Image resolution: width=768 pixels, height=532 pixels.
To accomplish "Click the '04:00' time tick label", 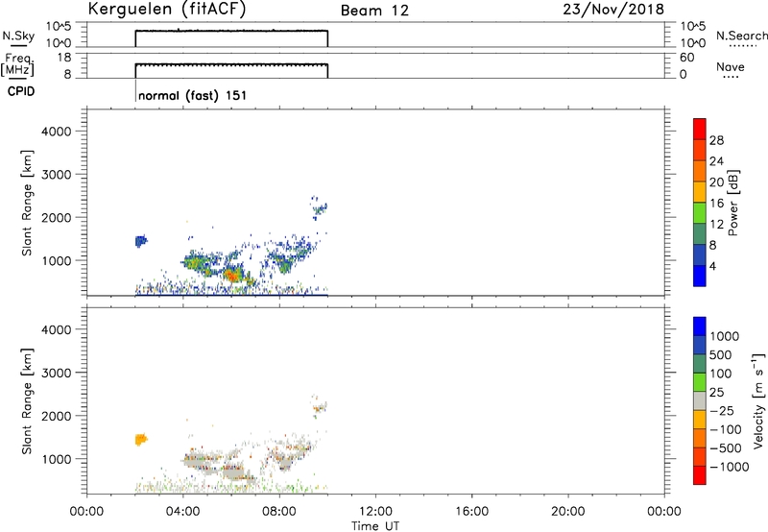I will 183,512.
